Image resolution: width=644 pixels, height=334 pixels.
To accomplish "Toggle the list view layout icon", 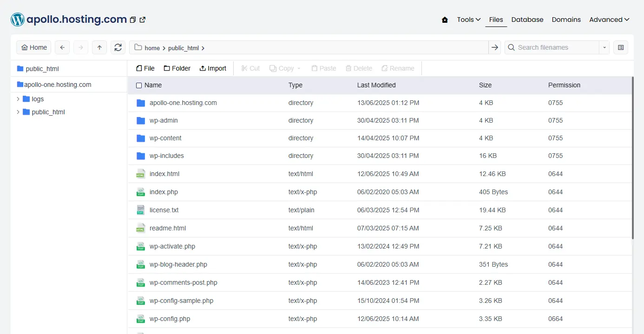I will coord(621,47).
